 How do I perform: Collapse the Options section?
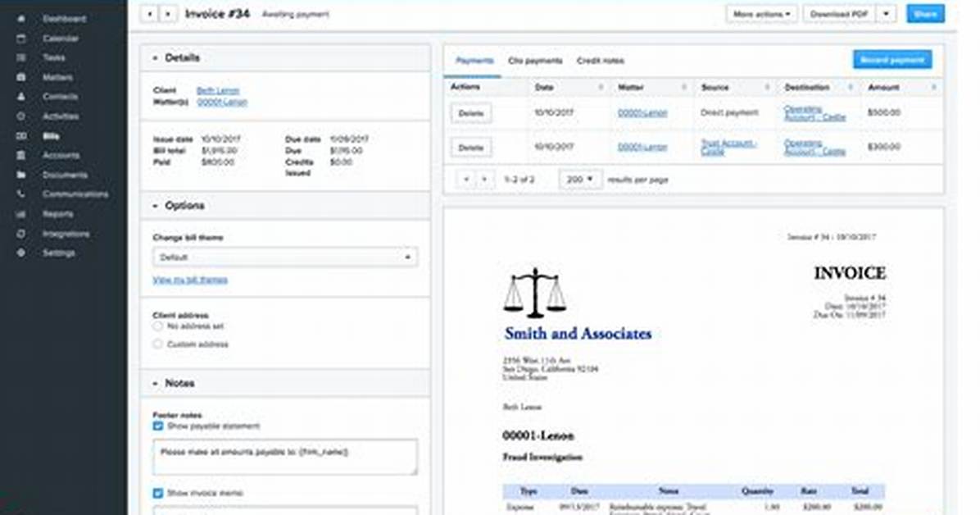tap(155, 206)
